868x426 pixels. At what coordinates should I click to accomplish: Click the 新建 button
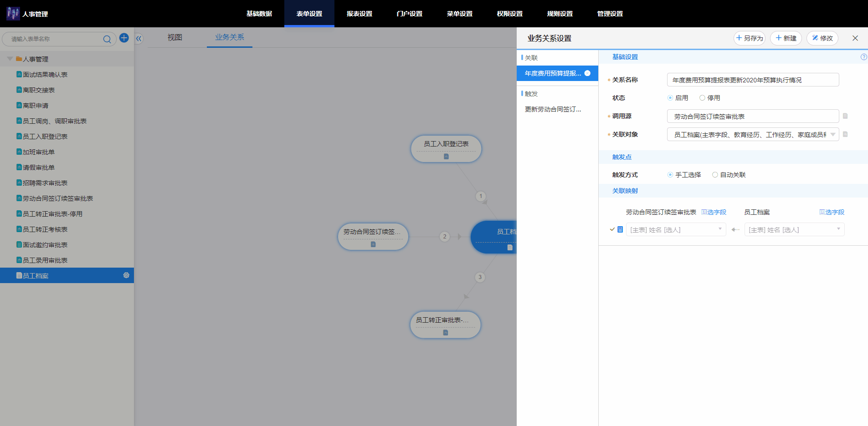786,38
